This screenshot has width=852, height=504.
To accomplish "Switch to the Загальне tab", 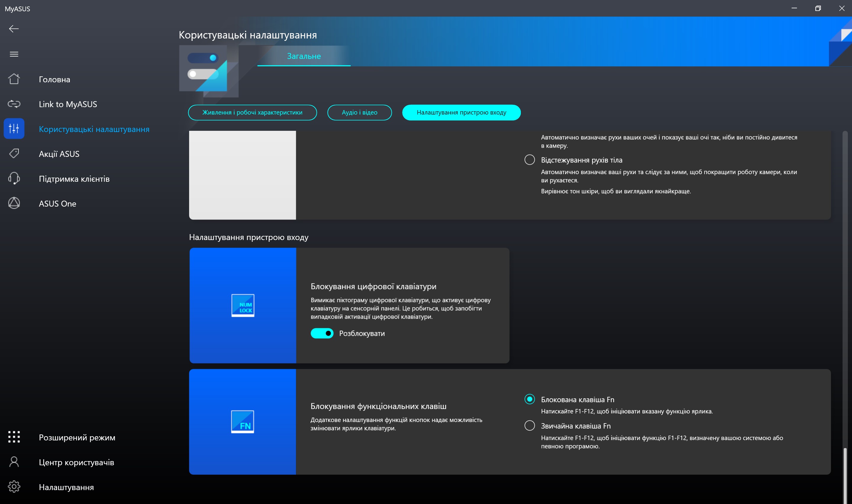I will click(304, 56).
